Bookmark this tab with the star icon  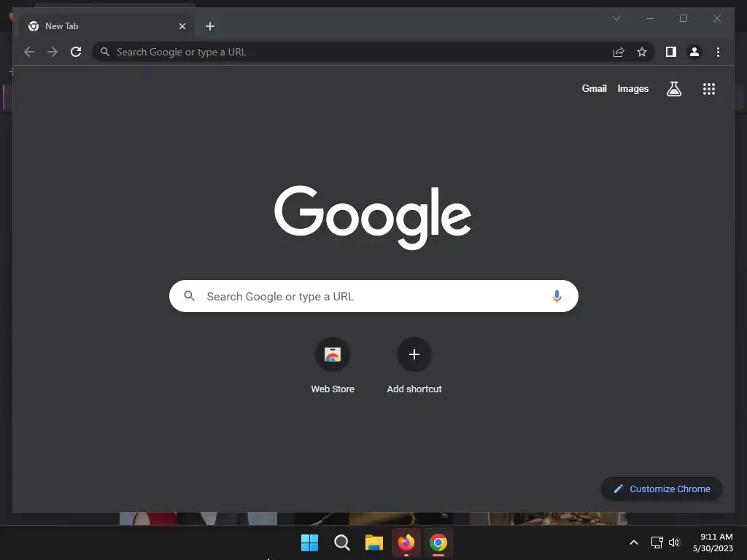(x=642, y=52)
